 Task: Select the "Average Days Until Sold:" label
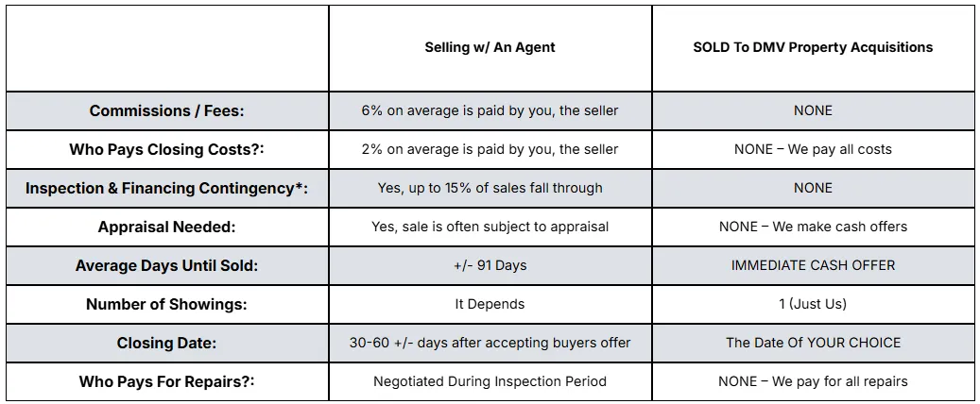pyautogui.click(x=166, y=266)
